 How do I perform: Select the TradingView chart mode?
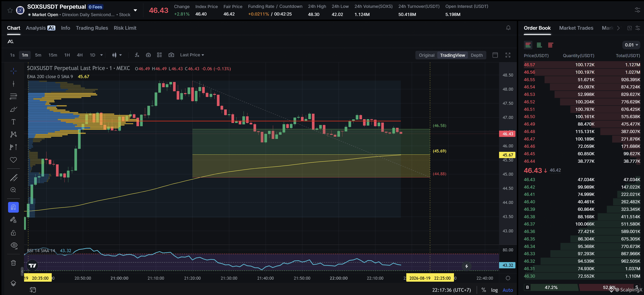coord(453,55)
